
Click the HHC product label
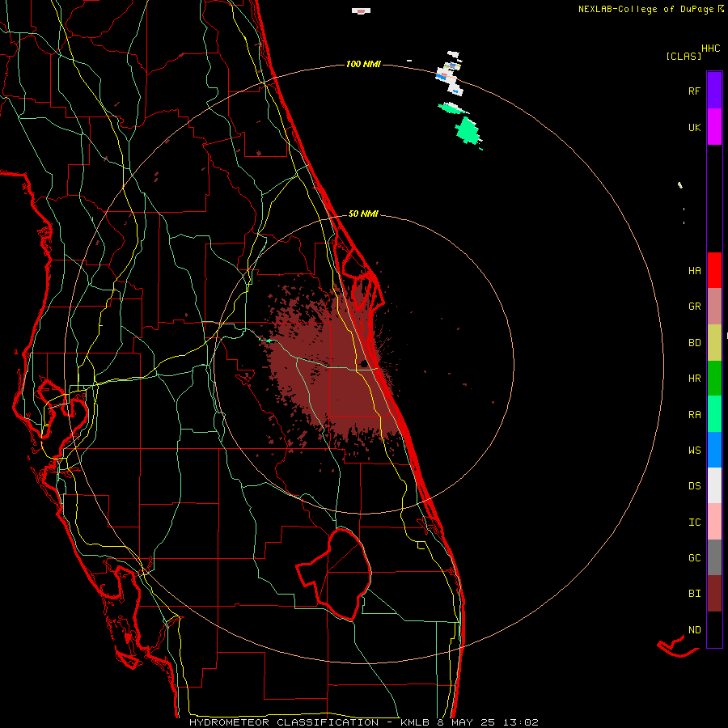(x=710, y=48)
